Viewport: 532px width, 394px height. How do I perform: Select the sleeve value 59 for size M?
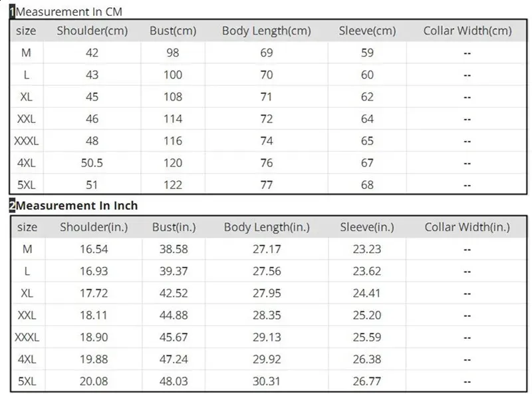tap(367, 53)
